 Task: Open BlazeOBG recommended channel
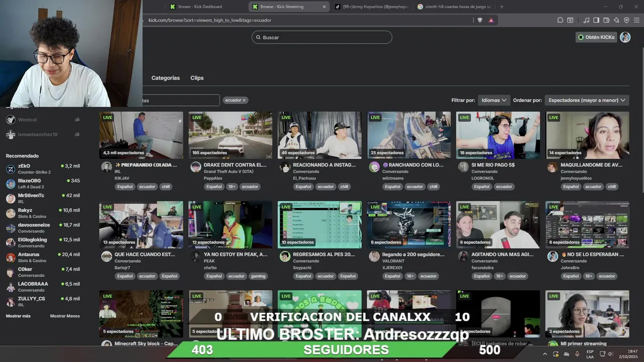43,184
